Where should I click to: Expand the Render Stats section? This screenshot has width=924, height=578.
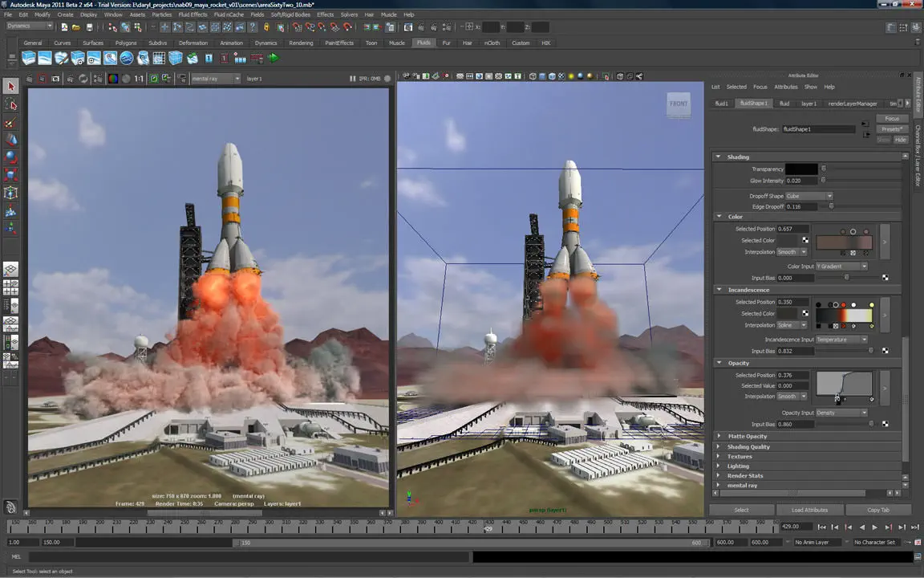tap(744, 475)
